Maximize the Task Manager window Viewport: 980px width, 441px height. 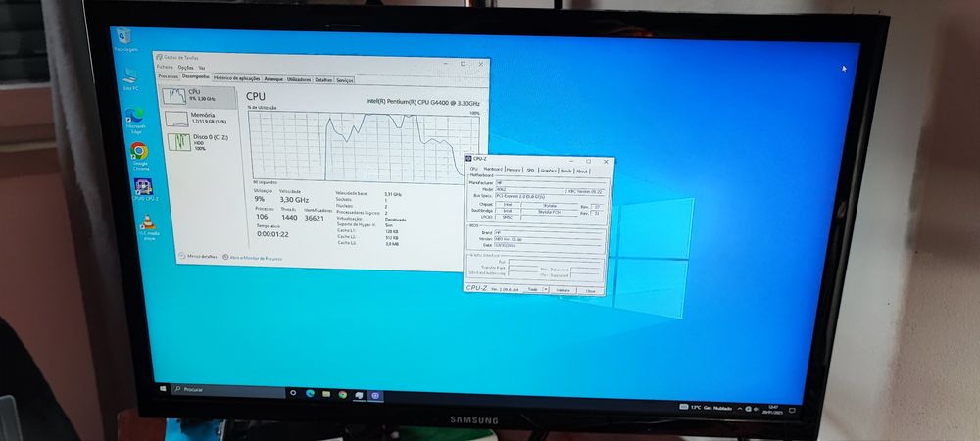(x=464, y=64)
